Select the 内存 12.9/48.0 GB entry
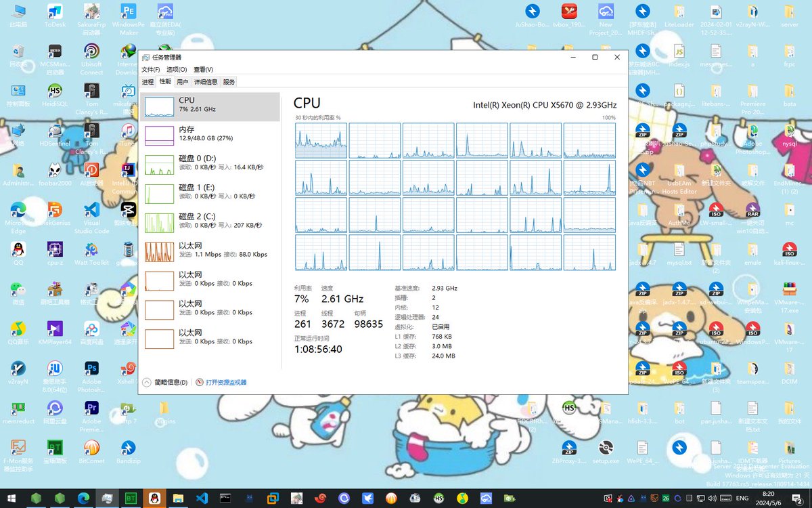The height and width of the screenshot is (508, 812). pyautogui.click(x=210, y=135)
